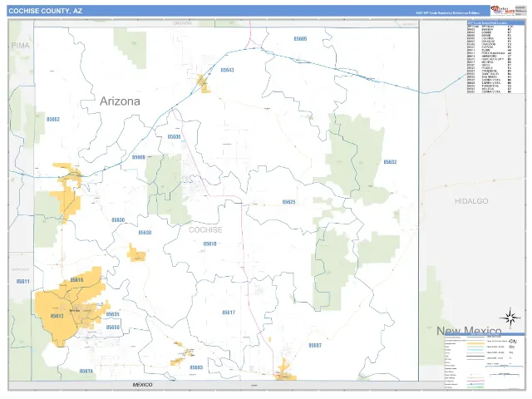Click ZIP code label 85630

(x=118, y=220)
